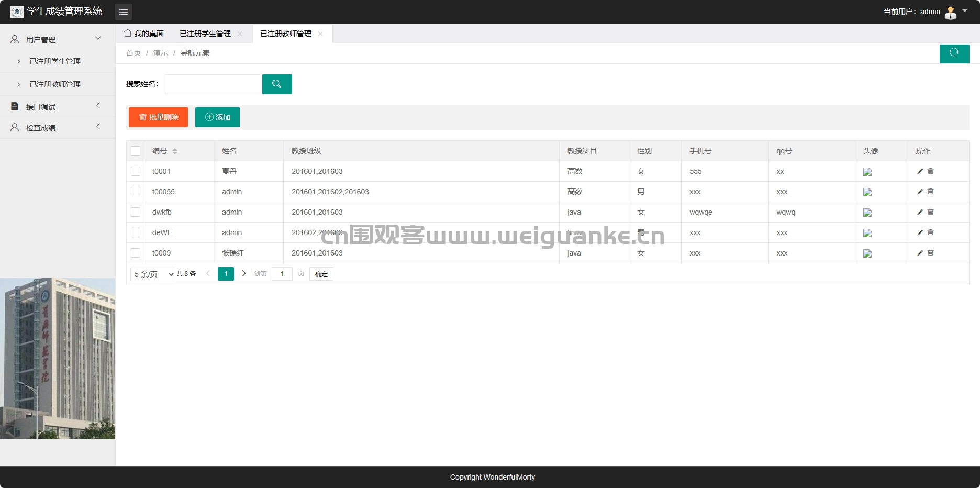The height and width of the screenshot is (488, 980).
Task: Expand the 检查成绩 sidebar menu
Action: tap(58, 127)
